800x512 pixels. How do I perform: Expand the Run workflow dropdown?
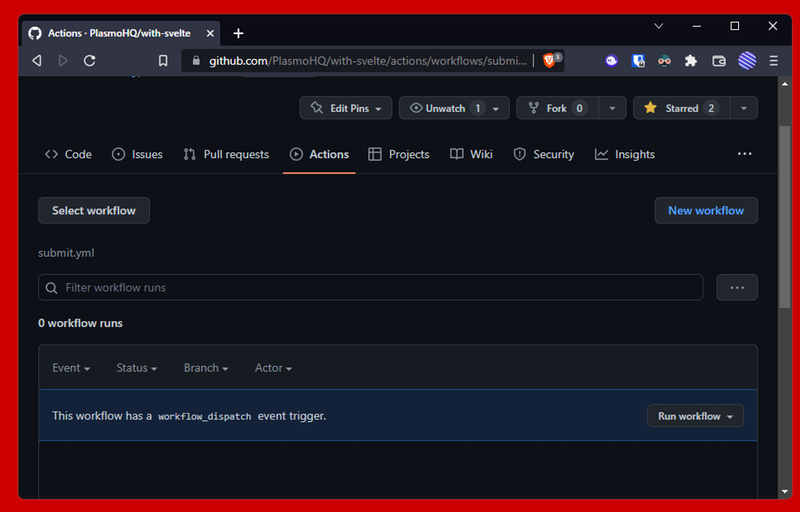click(695, 416)
